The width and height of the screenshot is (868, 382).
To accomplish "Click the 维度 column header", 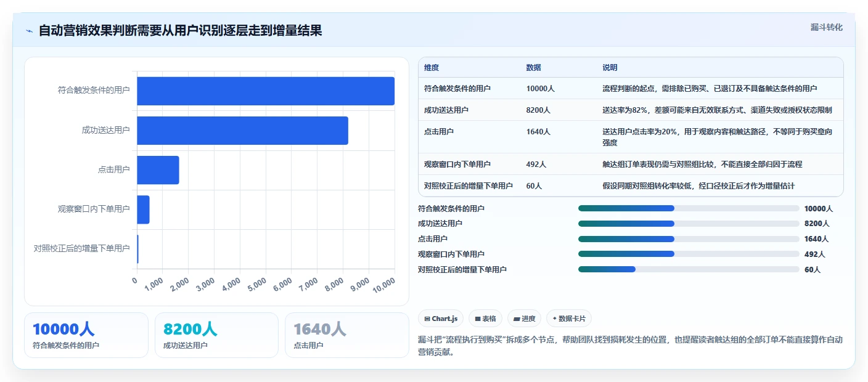I will pos(432,68).
